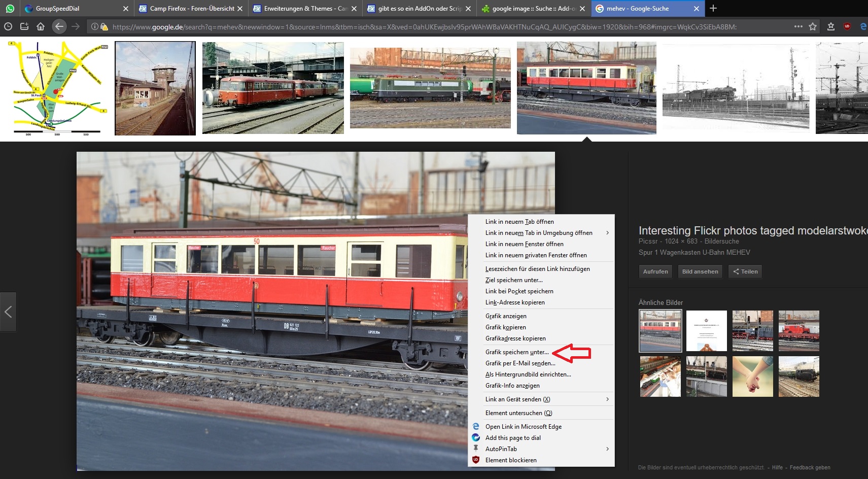Select 'Als Hintergrundbild einrichten...'

[541, 374]
